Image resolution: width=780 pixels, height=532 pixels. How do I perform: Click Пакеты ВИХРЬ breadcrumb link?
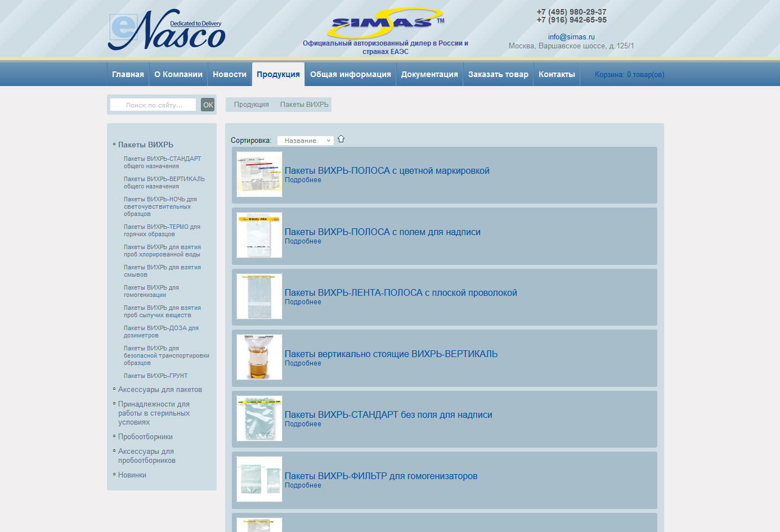pyautogui.click(x=304, y=105)
